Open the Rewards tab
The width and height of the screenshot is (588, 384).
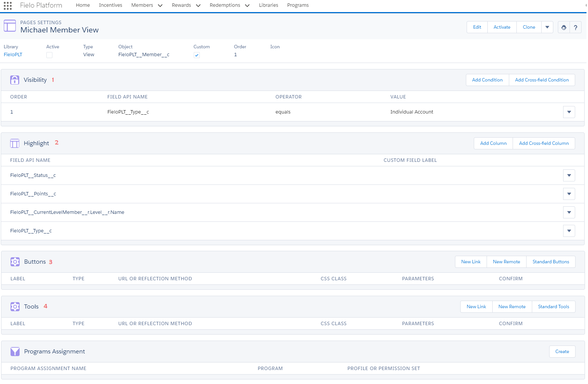181,5
